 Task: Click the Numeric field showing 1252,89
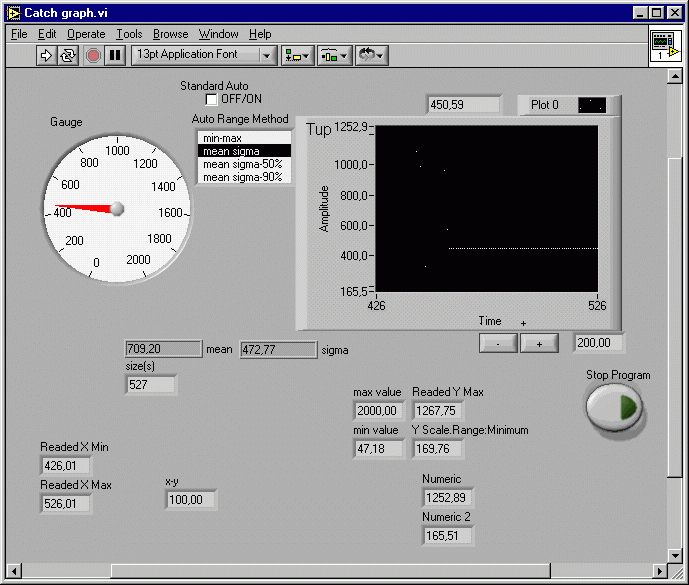[x=448, y=498]
